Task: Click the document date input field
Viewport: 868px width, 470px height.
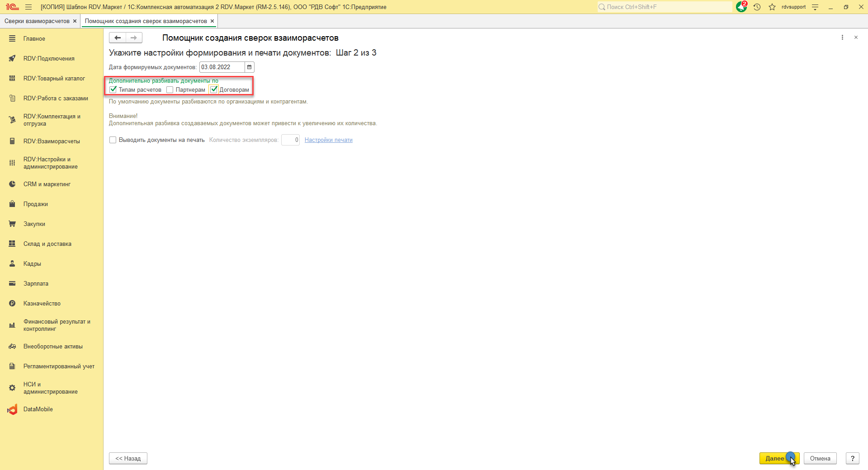Action: (222, 67)
